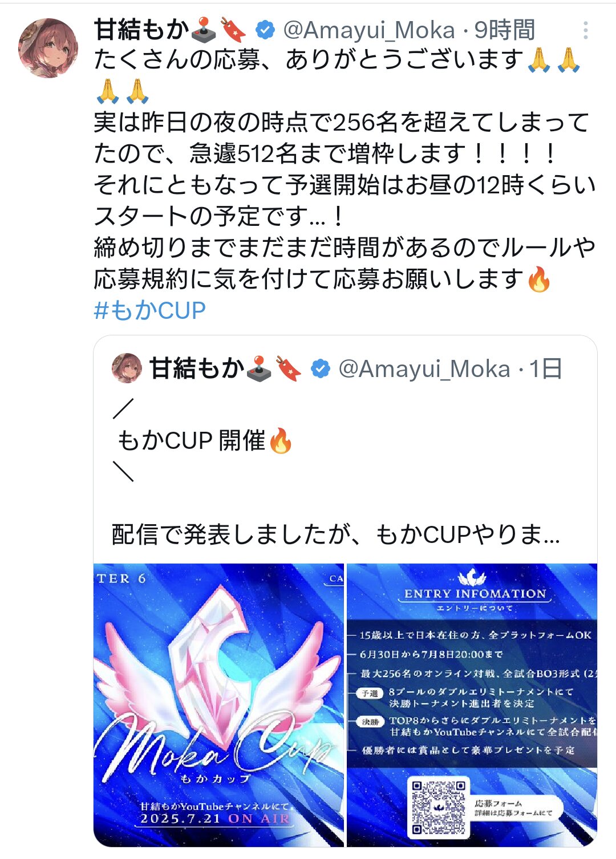Click the red tag emoji beside the main name
616x859 pixels.
233,30
